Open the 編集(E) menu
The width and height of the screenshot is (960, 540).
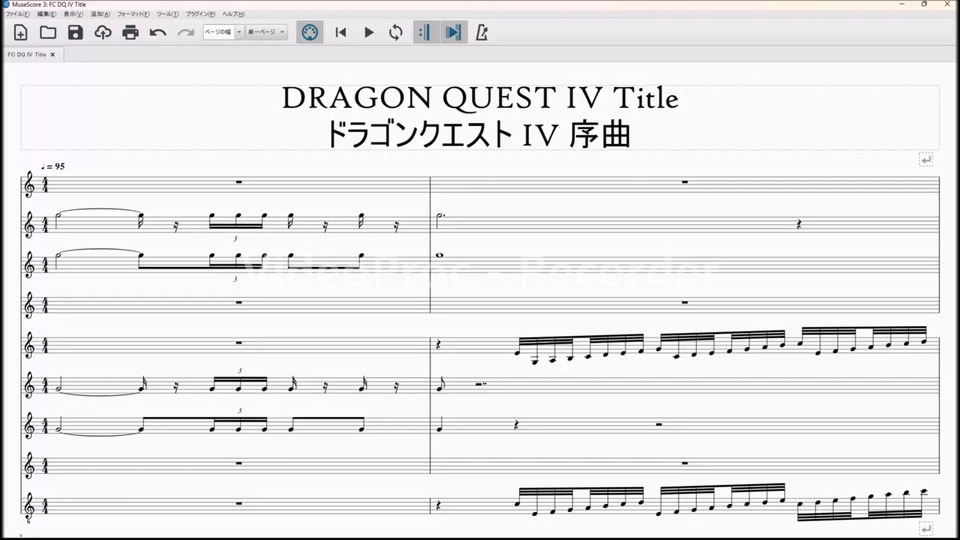click(x=47, y=13)
